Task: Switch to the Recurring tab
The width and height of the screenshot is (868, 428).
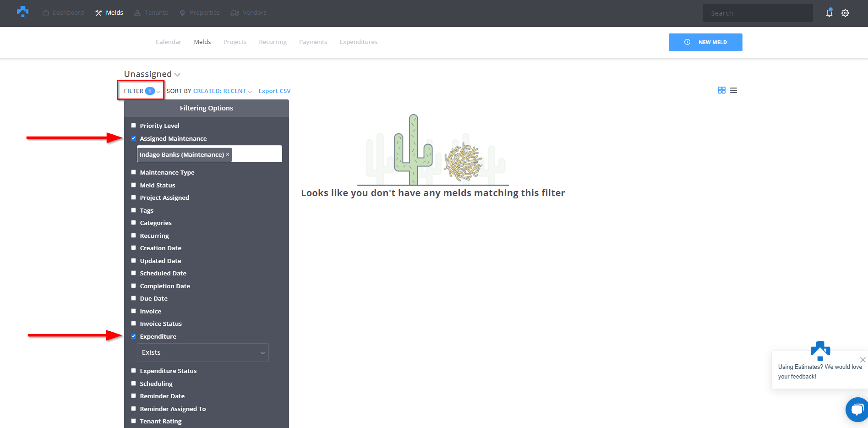Action: pyautogui.click(x=273, y=42)
